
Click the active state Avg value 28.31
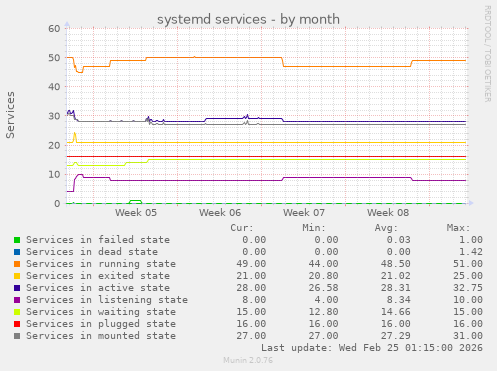coord(396,288)
